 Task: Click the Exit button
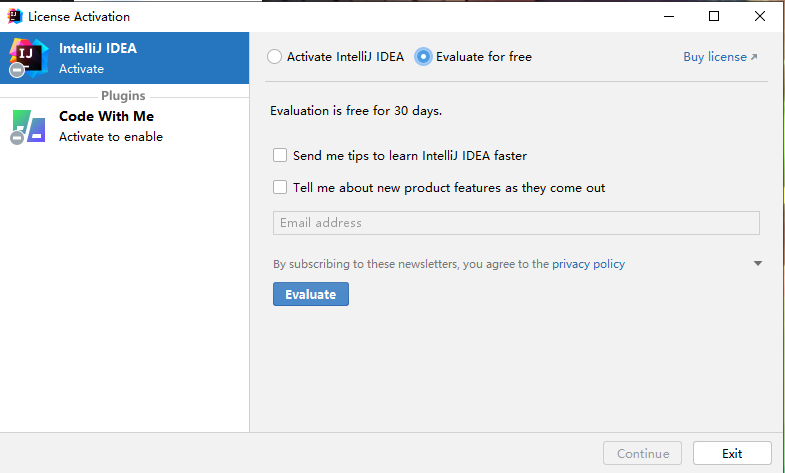732,453
